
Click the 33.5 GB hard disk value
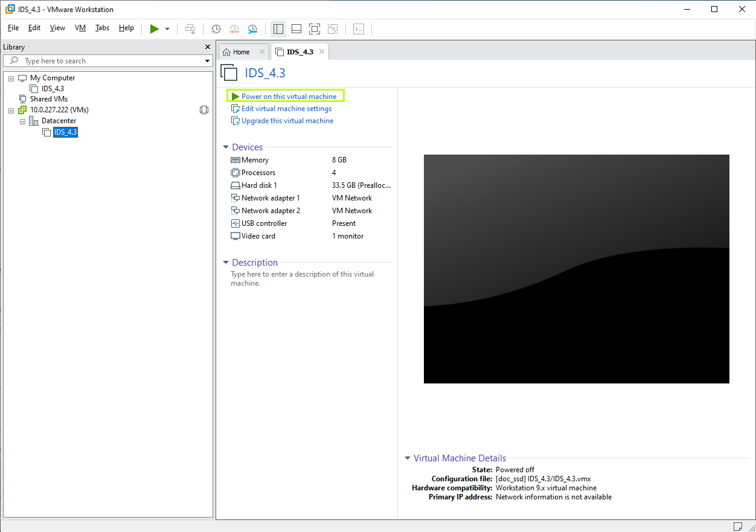click(361, 185)
